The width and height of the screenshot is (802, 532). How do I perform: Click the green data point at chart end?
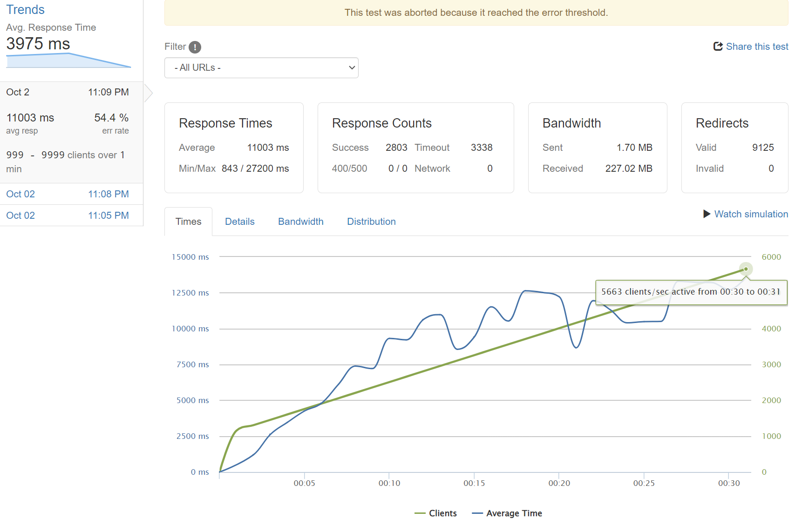(x=746, y=269)
